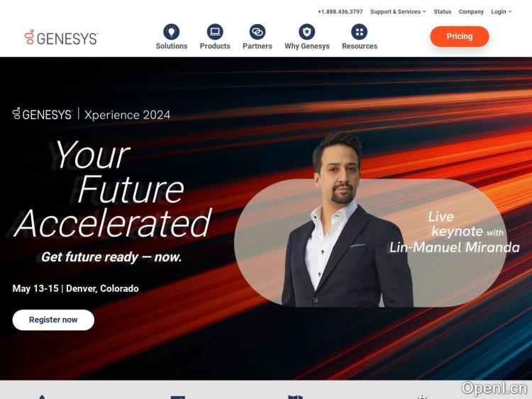The width and height of the screenshot is (532, 399).
Task: Click the Lin-Manuel Miranda keynote photo
Action: (346, 221)
